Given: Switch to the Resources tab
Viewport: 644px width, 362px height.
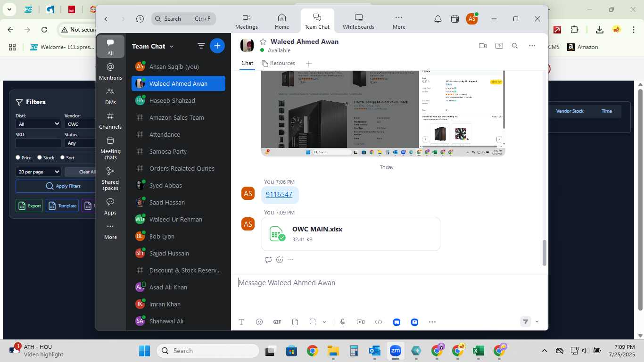Looking at the screenshot, I should tap(279, 63).
